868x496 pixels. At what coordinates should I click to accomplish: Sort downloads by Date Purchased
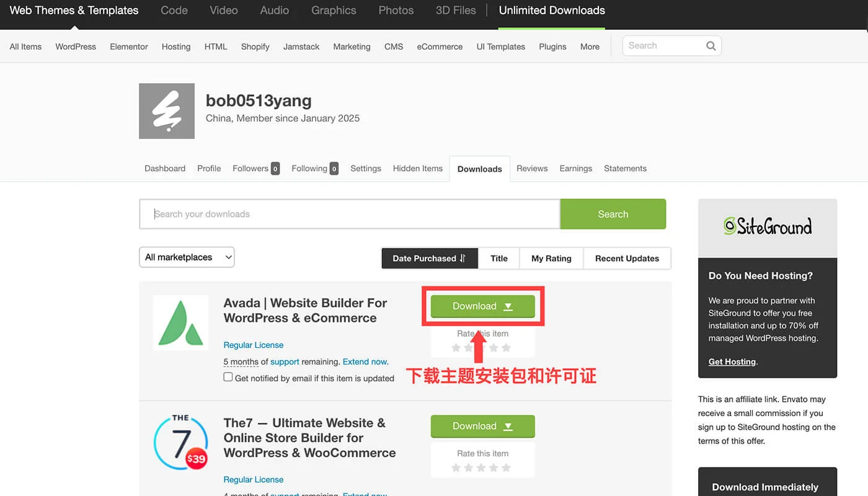coord(429,259)
